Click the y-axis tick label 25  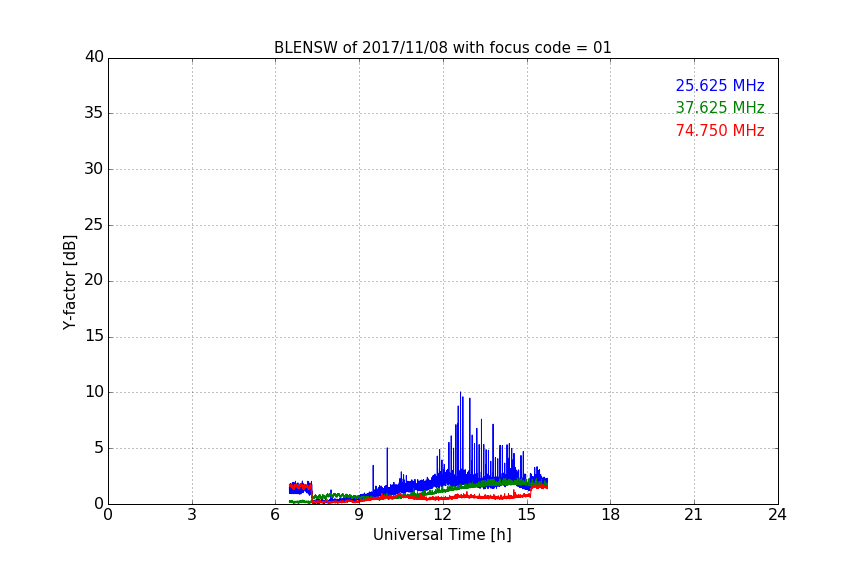(x=94, y=224)
